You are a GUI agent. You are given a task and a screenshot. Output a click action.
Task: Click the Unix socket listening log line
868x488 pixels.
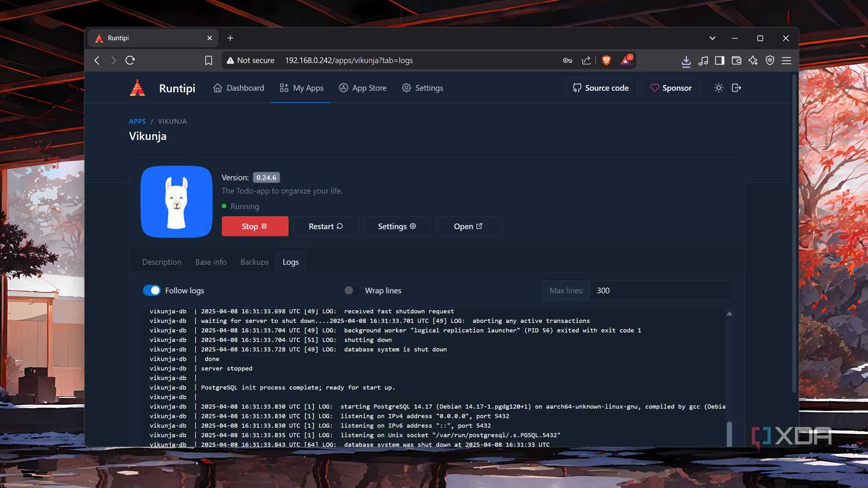coord(381,435)
